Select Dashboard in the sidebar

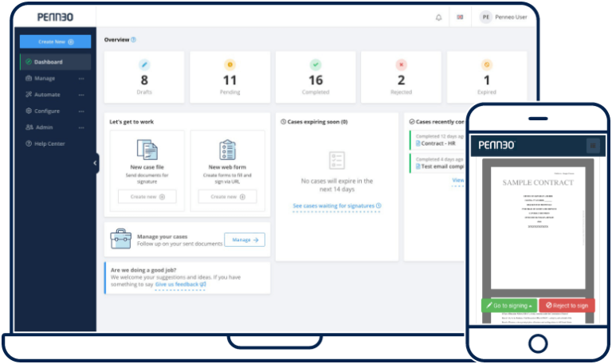click(49, 62)
